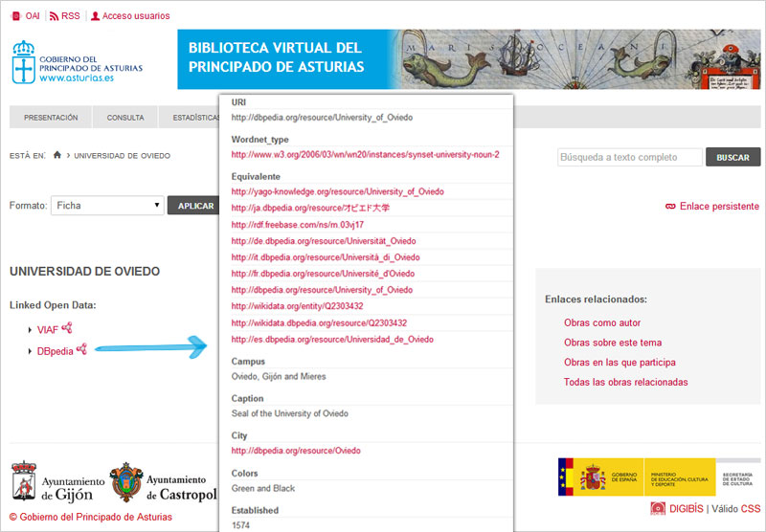Open the Formato dropdown showing Ficha
The image size is (766, 532).
point(107,206)
